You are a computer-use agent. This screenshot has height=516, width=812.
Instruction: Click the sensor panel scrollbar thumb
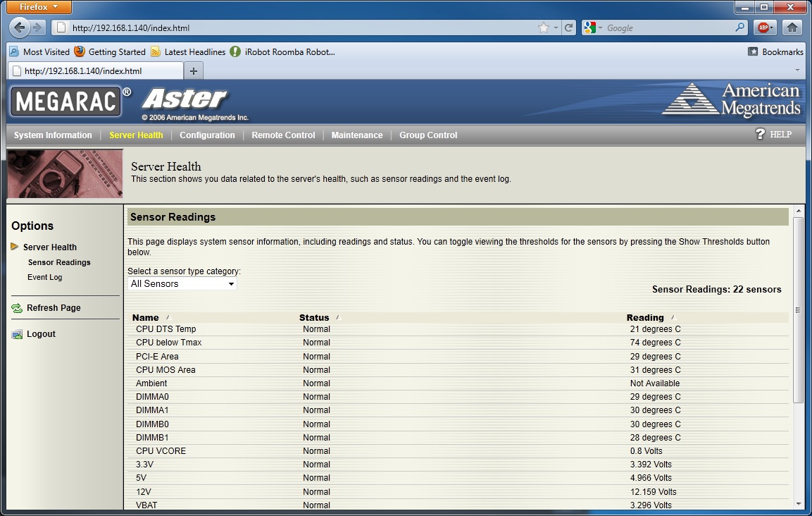[798, 310]
